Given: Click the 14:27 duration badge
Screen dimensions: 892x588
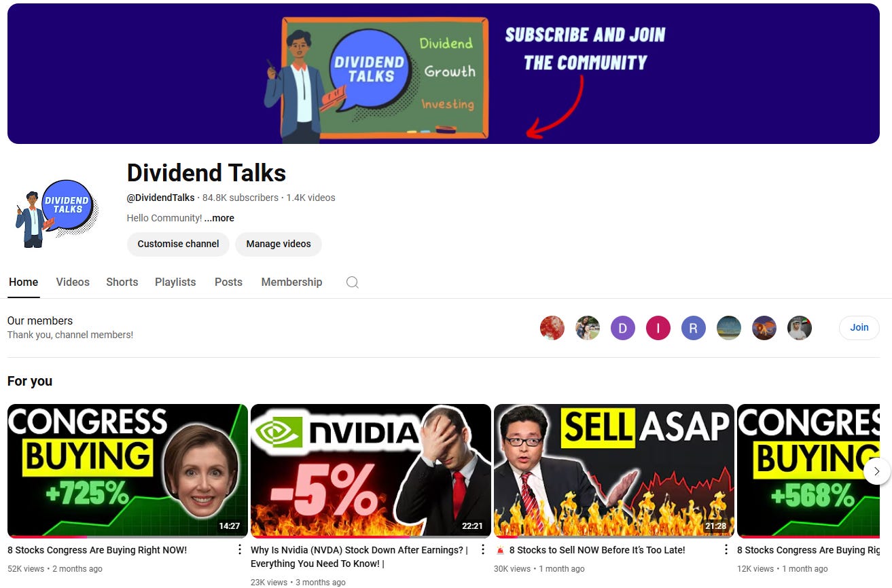Looking at the screenshot, I should click(x=230, y=526).
